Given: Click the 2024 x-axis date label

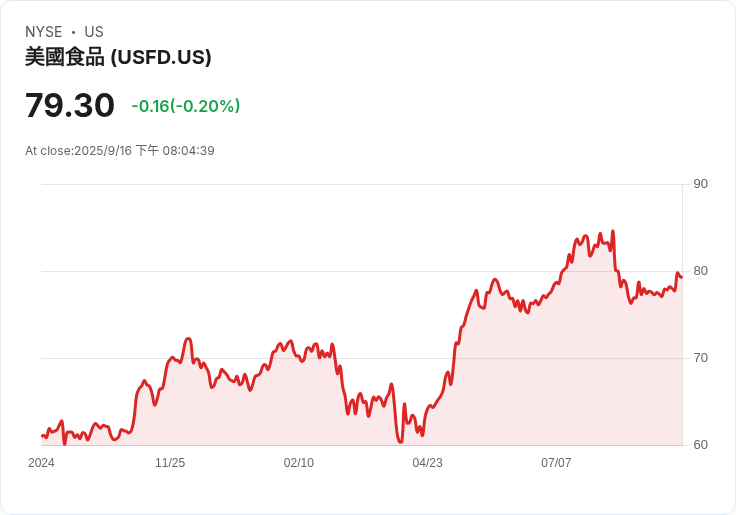Looking at the screenshot, I should (41, 463).
